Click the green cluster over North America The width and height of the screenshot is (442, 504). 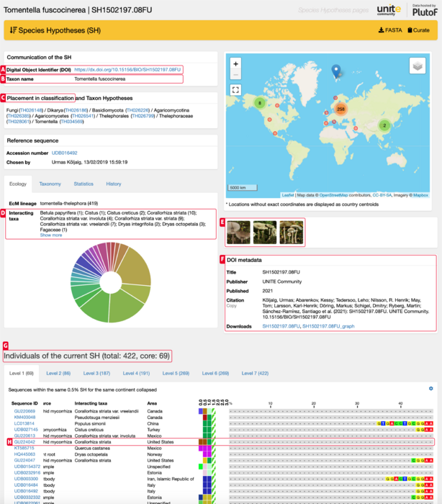pos(259,103)
